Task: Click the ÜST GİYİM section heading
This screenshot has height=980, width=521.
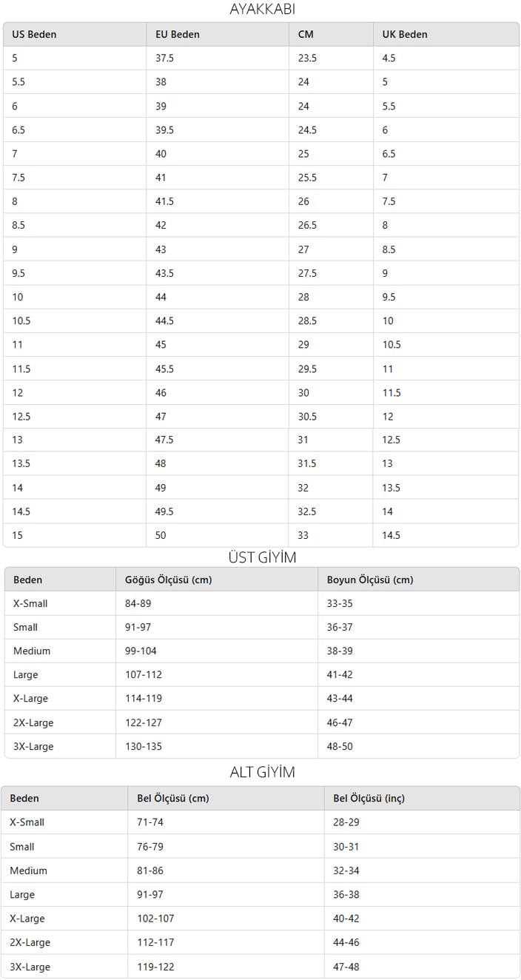Action: pos(262,557)
